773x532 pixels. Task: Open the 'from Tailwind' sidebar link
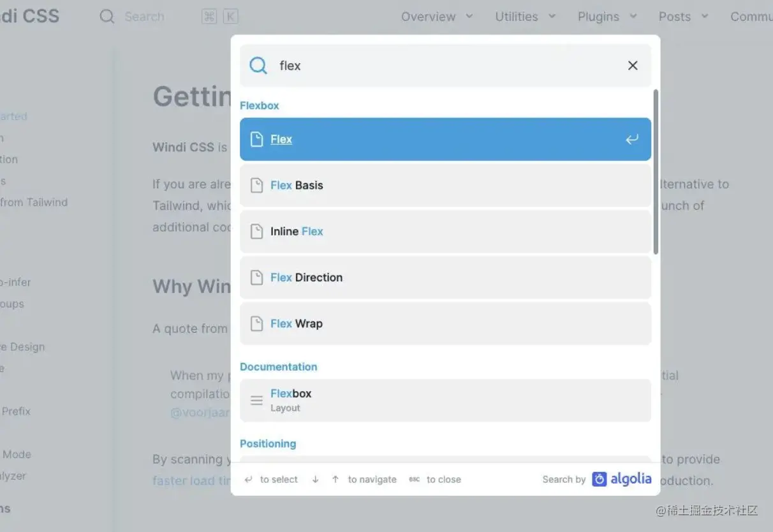34,202
